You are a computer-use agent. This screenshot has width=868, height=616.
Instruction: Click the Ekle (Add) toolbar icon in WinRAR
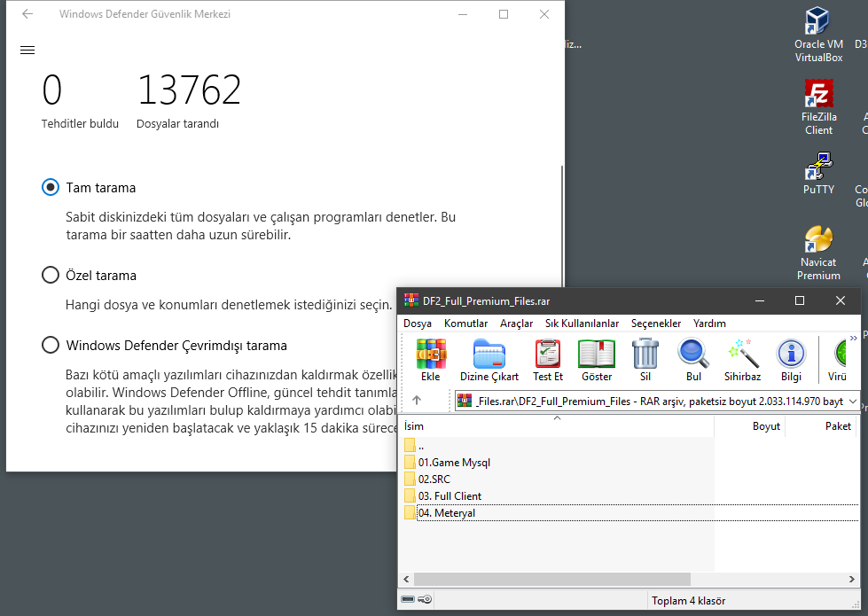click(431, 361)
